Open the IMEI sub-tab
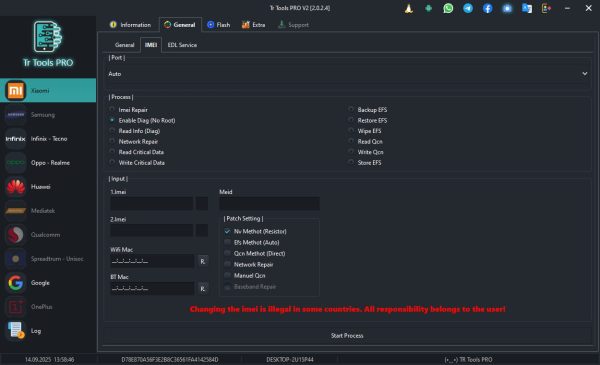Image resolution: width=600 pixels, height=365 pixels. [151, 45]
